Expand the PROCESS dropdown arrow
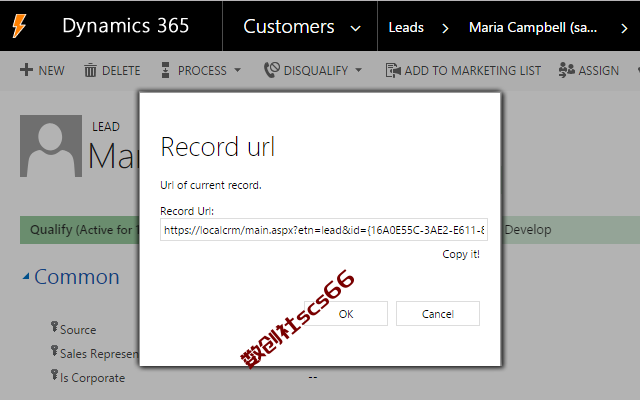 tap(237, 70)
